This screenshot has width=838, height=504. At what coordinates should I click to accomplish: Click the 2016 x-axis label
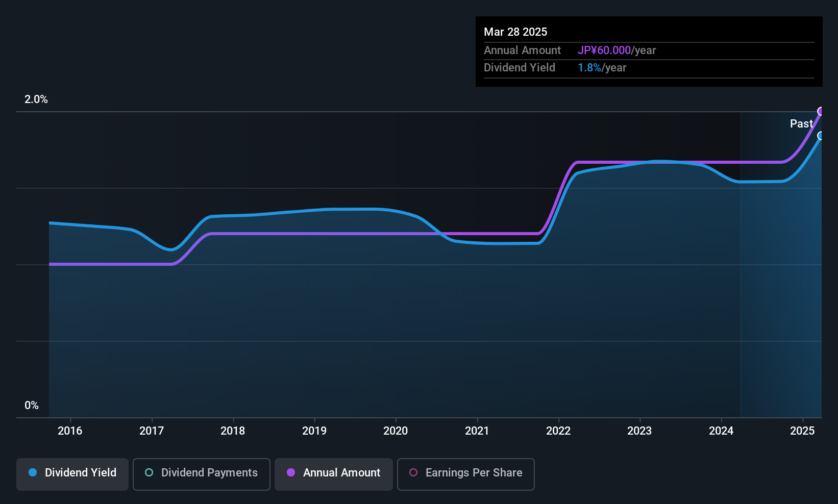coord(70,431)
